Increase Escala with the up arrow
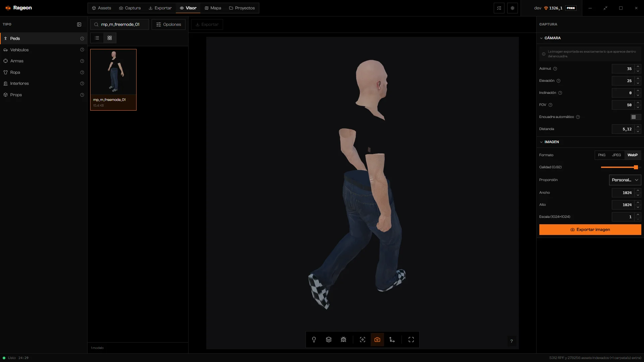The height and width of the screenshot is (362, 644). (x=638, y=215)
